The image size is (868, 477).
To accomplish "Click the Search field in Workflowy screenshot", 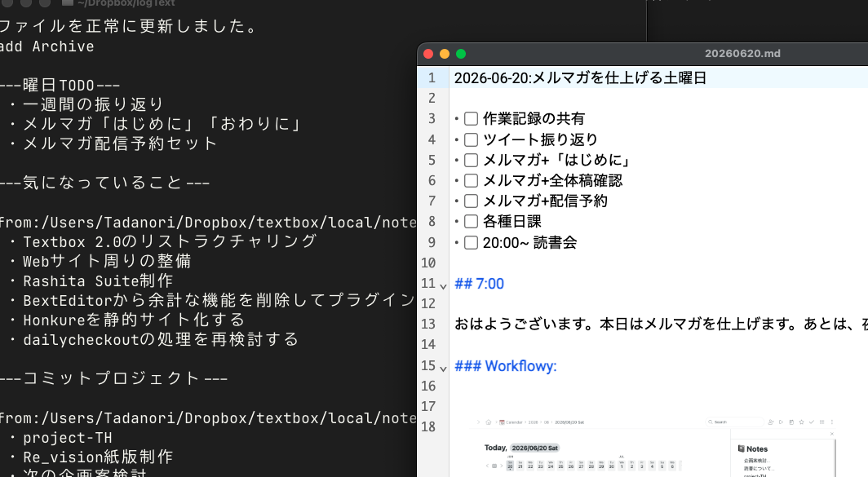I will 734,422.
